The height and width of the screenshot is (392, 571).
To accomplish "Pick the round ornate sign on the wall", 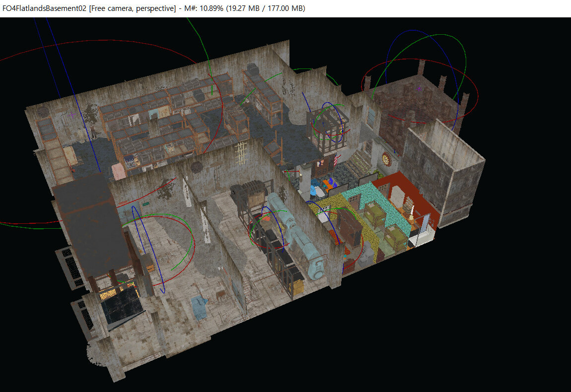I will click(x=386, y=159).
